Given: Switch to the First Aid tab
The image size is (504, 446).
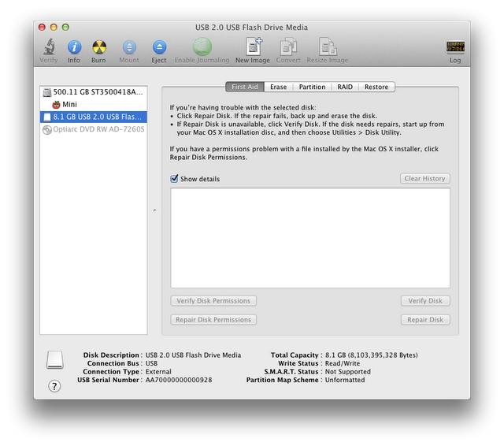Looking at the screenshot, I should (x=245, y=87).
